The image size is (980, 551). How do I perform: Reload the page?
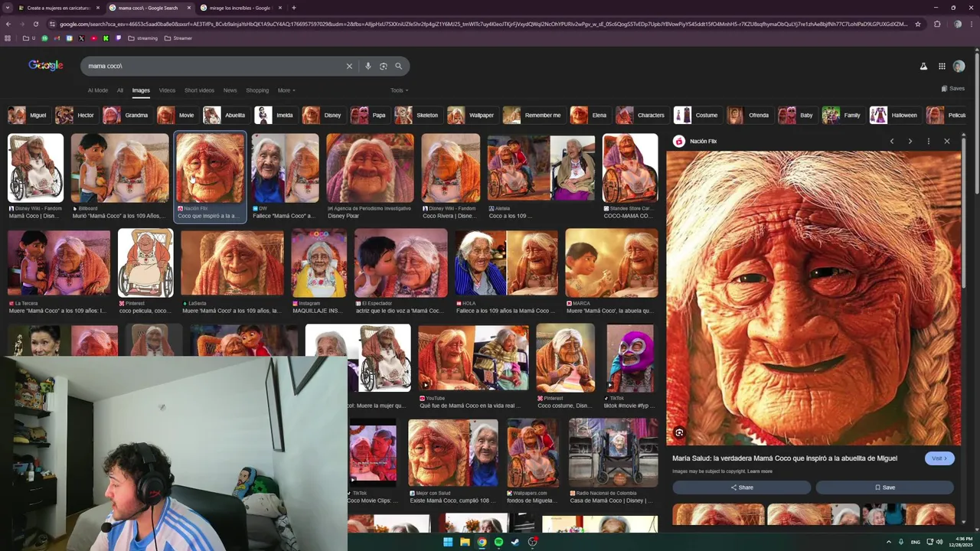pyautogui.click(x=35, y=24)
